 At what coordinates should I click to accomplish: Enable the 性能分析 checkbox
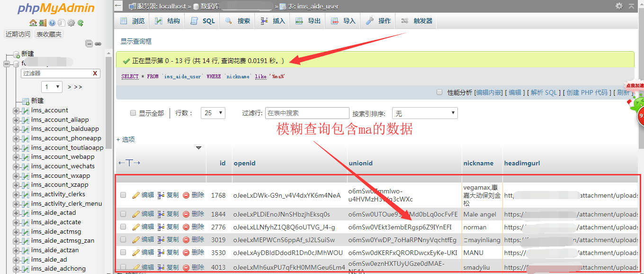point(439,92)
